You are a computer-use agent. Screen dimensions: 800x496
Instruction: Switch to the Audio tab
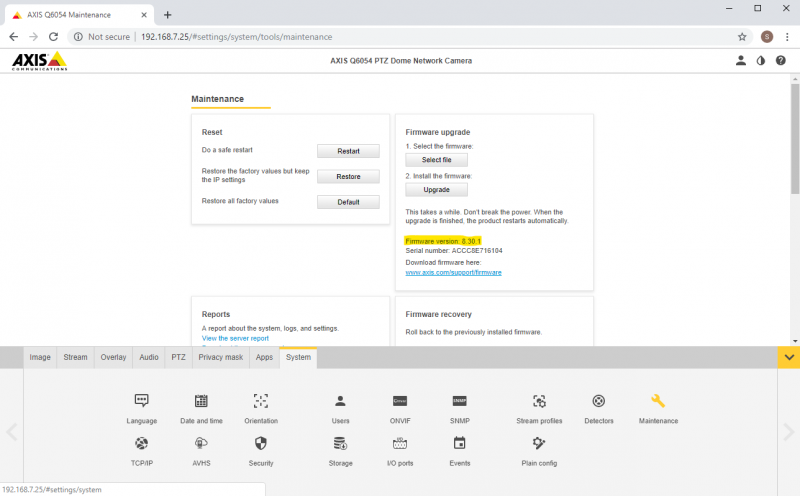pyautogui.click(x=149, y=357)
